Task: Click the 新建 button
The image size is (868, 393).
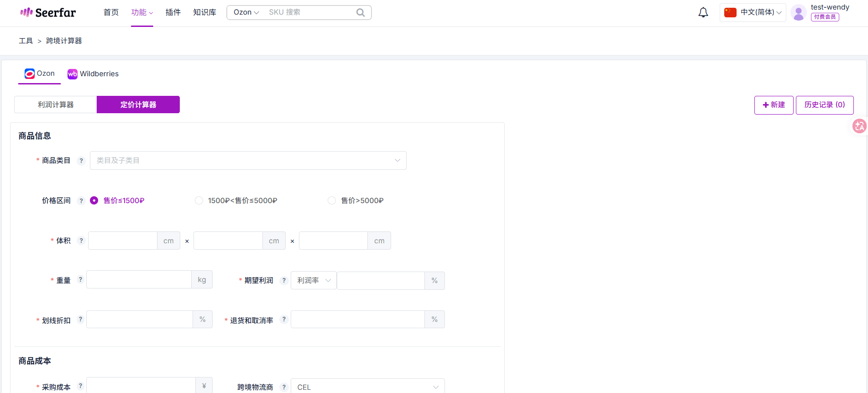Action: (x=774, y=105)
